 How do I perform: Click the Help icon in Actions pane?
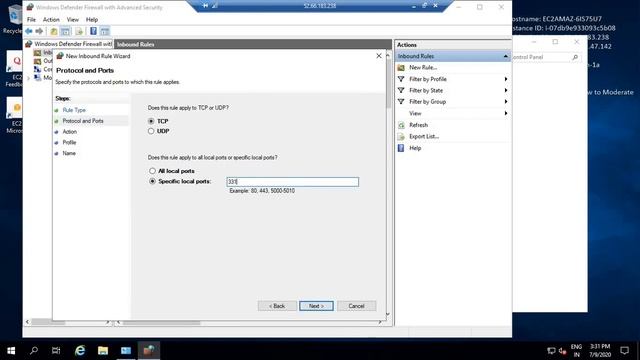coord(401,148)
